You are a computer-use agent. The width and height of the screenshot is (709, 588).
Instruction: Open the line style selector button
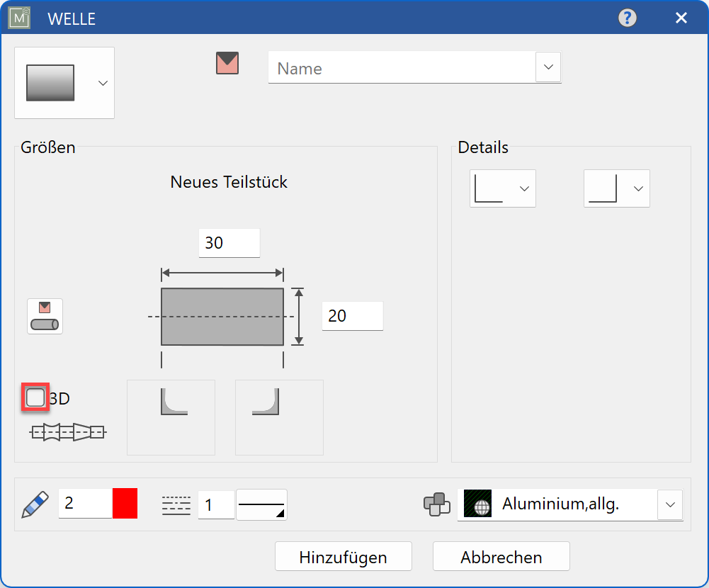261,505
